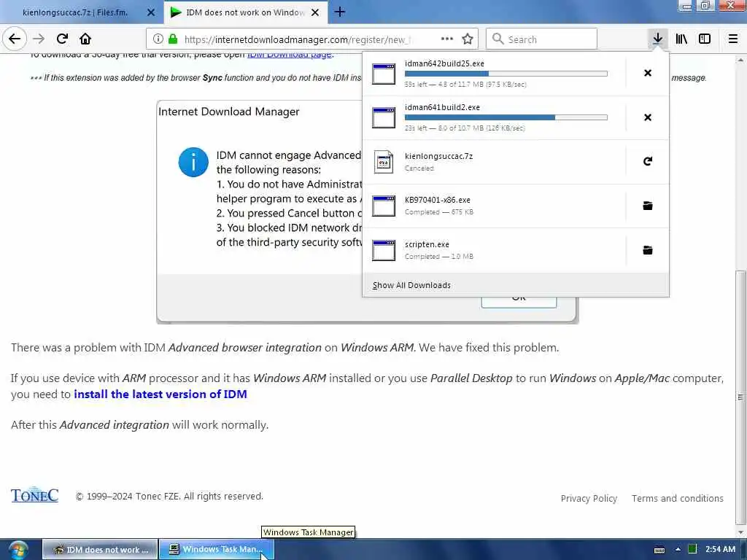Toggle the downloads panel arrow button
The image size is (747, 560).
pos(657,39)
